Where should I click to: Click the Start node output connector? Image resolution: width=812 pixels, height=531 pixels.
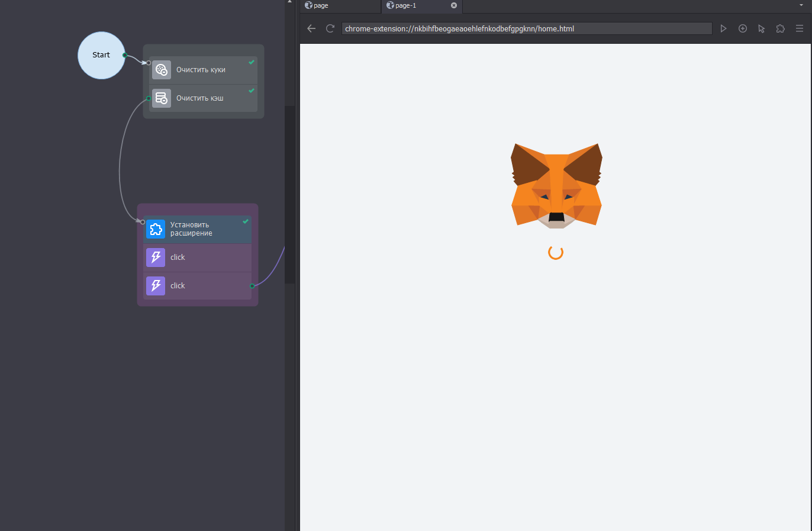tap(124, 55)
